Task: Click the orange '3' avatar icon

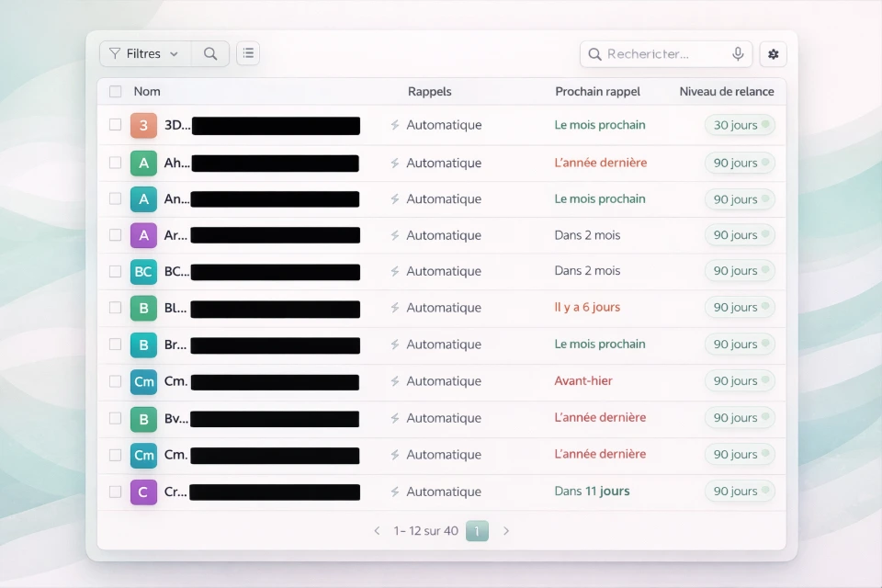Action: tap(143, 126)
